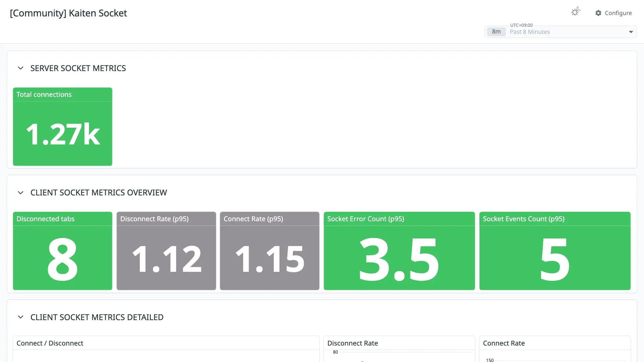Select the Disconnected tabs widget showing 8
This screenshot has height=362, width=644.
tap(62, 251)
